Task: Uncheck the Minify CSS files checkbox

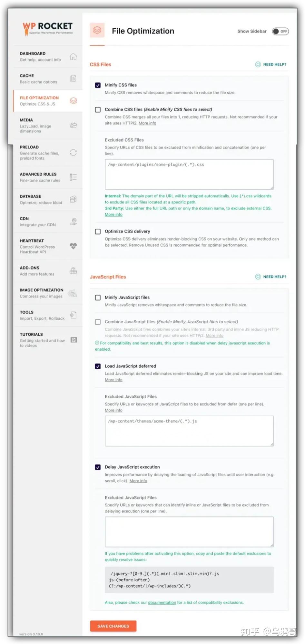Action: pyautogui.click(x=98, y=85)
